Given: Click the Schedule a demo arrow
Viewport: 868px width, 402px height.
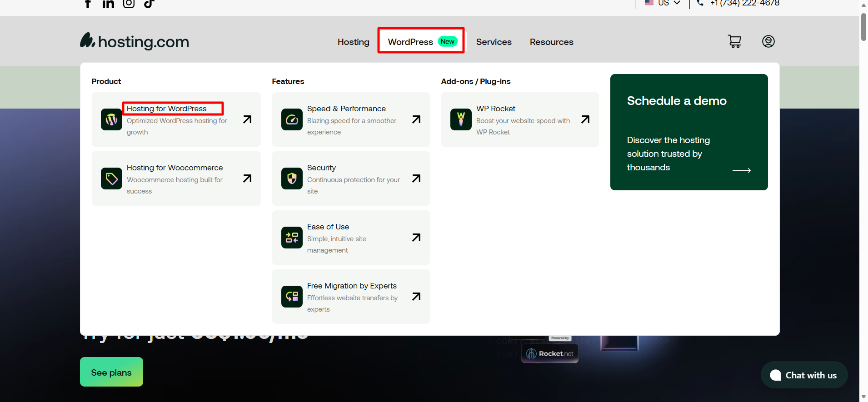Looking at the screenshot, I should (x=742, y=170).
